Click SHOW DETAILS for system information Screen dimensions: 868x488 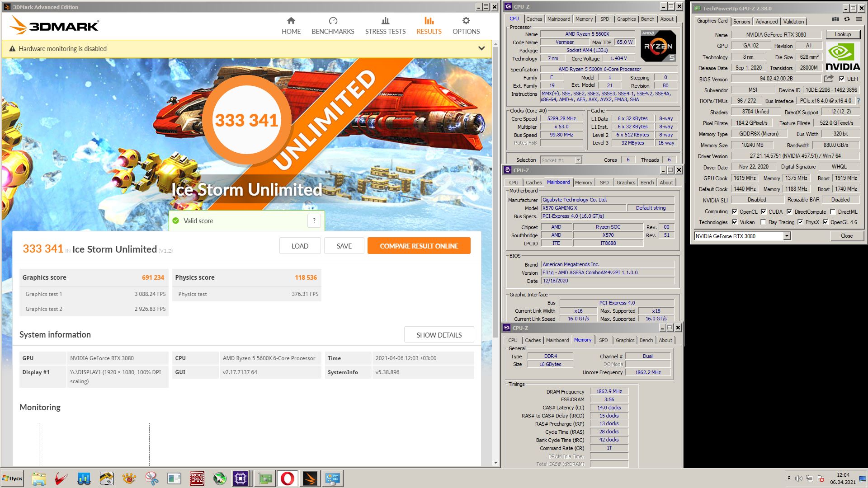[x=439, y=335]
